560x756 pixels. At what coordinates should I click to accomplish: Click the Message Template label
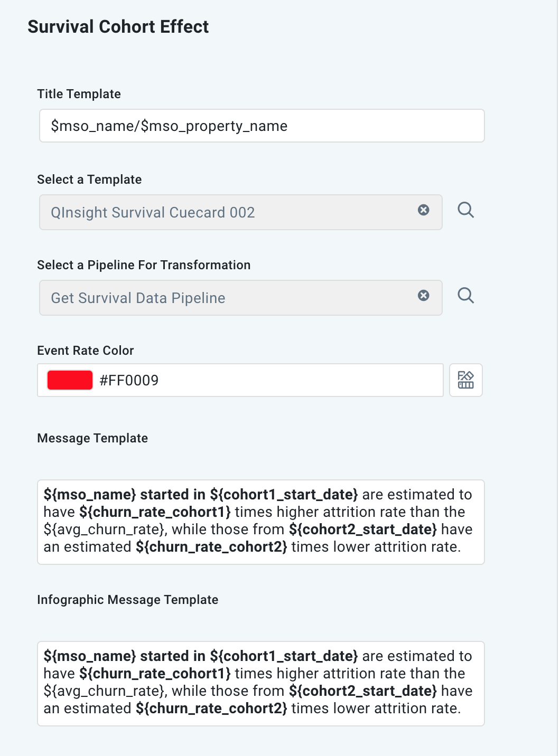[x=92, y=438]
